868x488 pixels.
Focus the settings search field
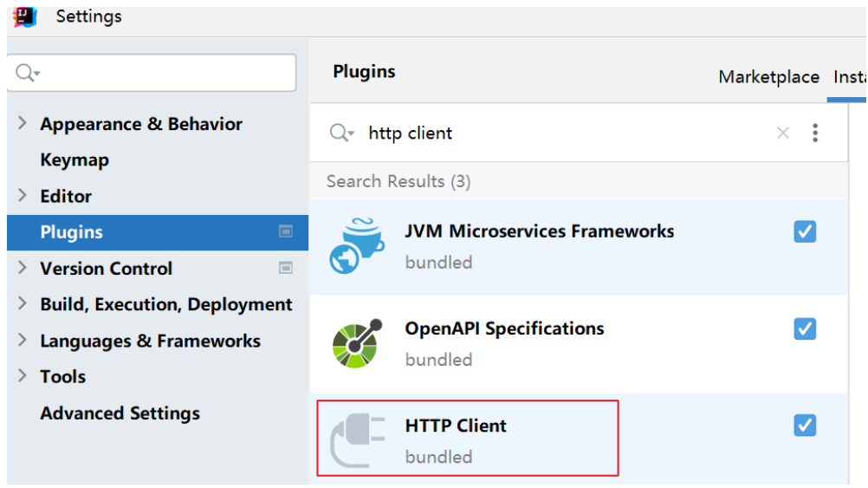[152, 73]
